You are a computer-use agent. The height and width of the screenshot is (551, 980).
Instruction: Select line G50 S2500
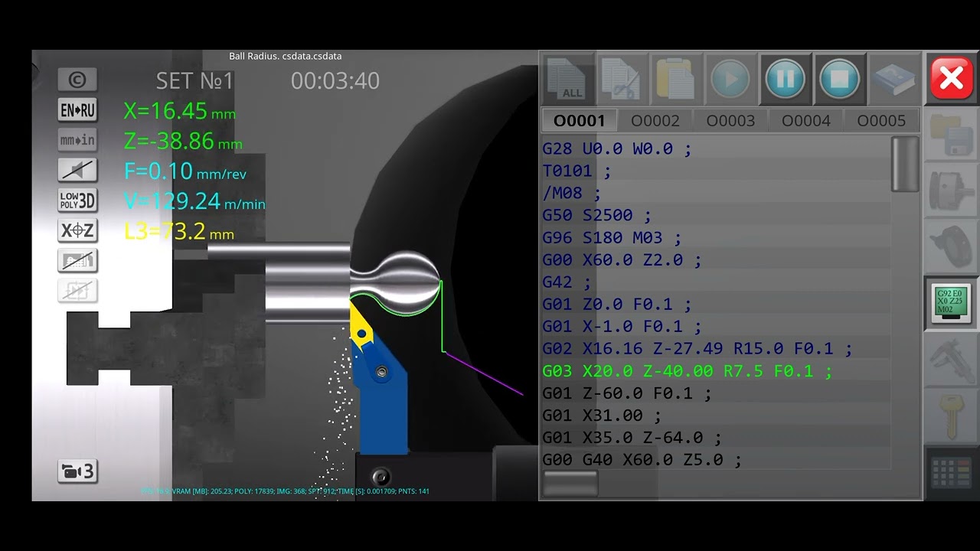[597, 216]
